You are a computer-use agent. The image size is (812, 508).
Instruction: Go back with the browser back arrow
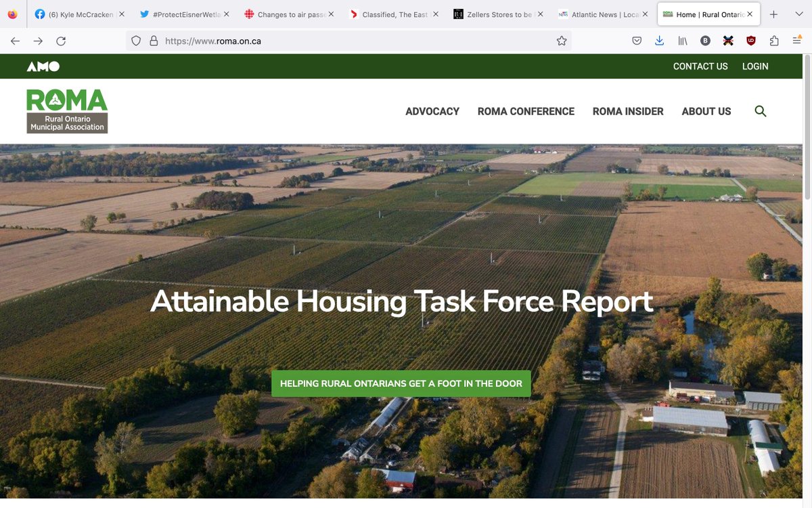click(x=16, y=41)
